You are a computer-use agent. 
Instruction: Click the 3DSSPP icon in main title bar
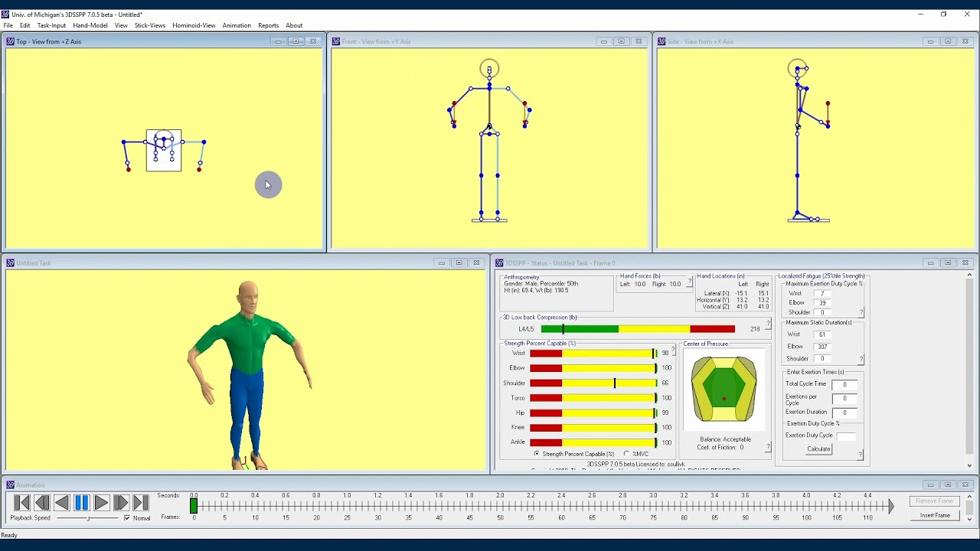point(5,15)
